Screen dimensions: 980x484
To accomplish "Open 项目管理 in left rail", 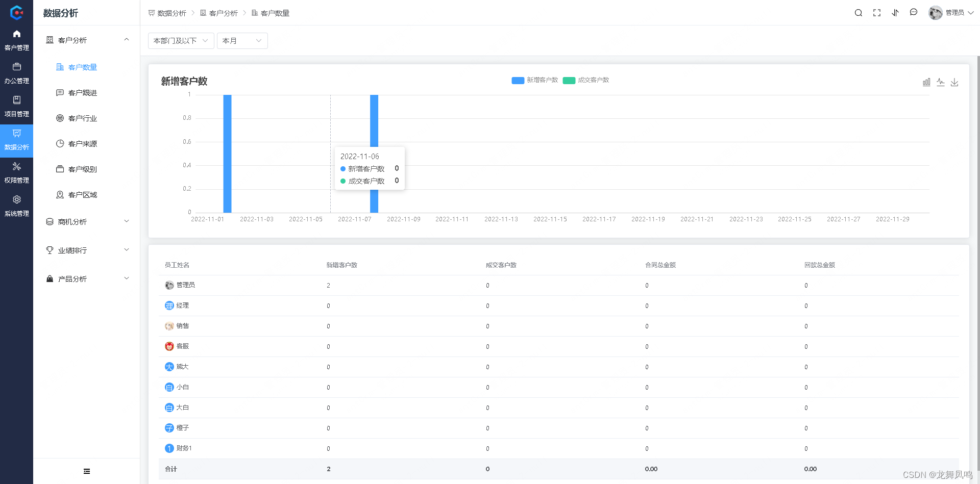I will coord(16,106).
